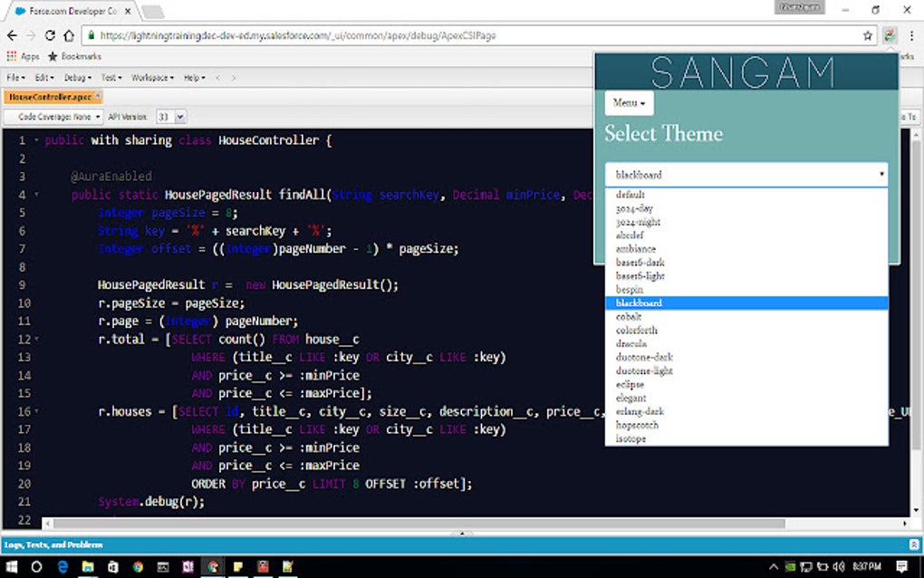Open the File menu
Screen dimensions: 924x578
tap(15, 78)
